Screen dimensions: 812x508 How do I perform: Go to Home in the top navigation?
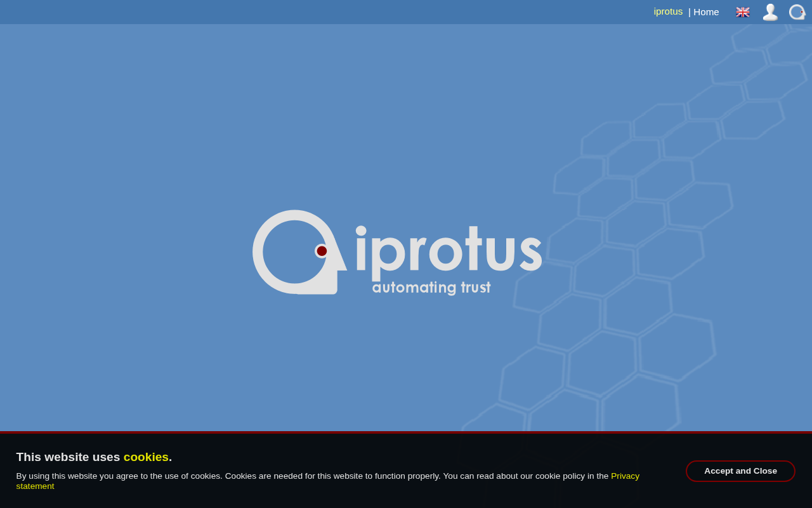tap(706, 11)
